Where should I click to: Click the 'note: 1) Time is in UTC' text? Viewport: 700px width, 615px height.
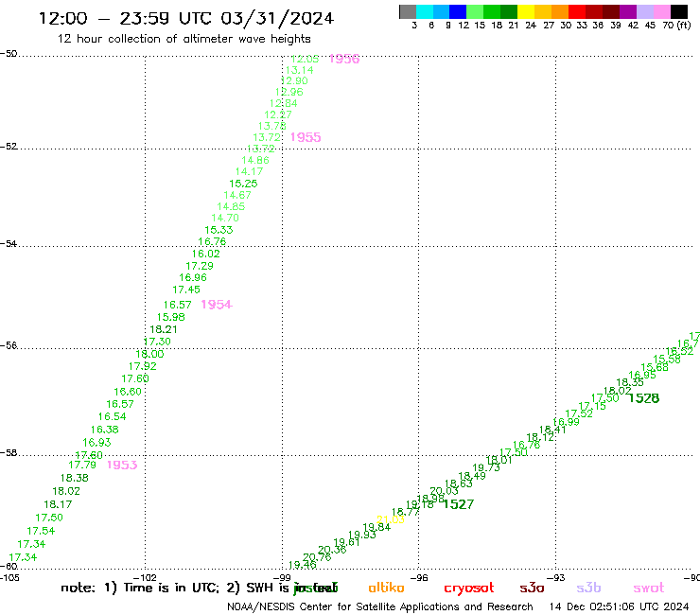click(140, 588)
